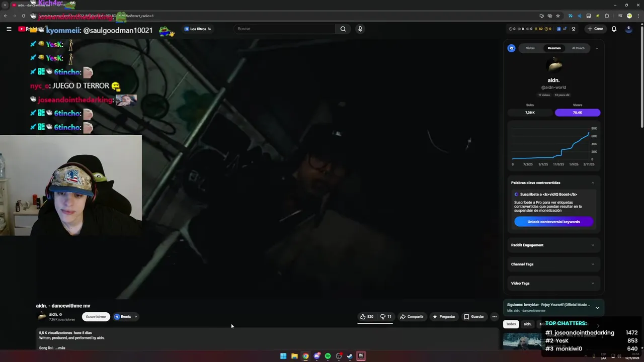Expand the Siguiente mix queue chevron
This screenshot has width=644, height=362.
click(x=597, y=307)
